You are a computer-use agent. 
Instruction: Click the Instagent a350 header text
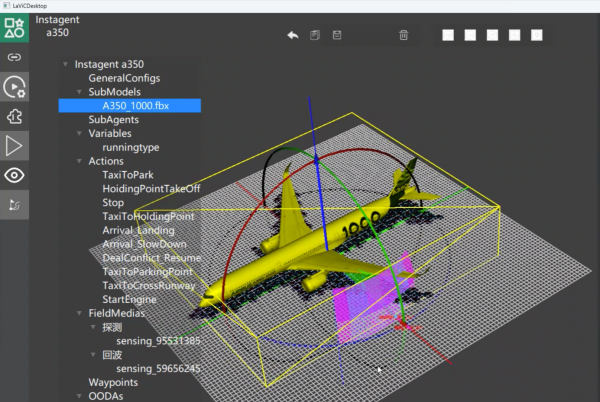point(57,26)
